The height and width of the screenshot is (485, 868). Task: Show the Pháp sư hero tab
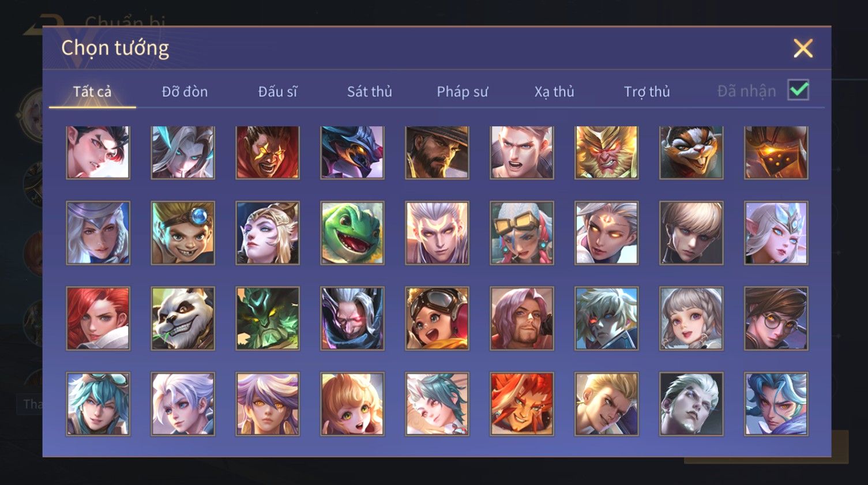coord(463,92)
